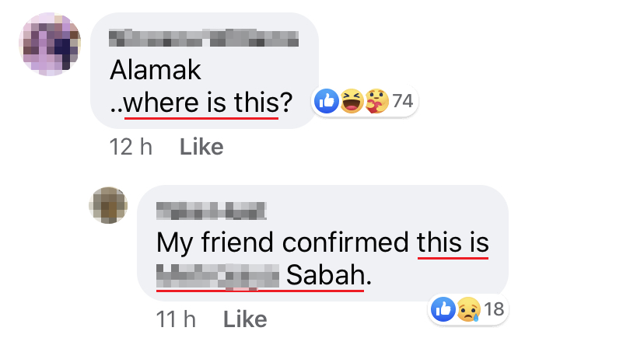Like the "where is this?" comment
Viewport: 644px width, 338px height.
click(x=201, y=146)
